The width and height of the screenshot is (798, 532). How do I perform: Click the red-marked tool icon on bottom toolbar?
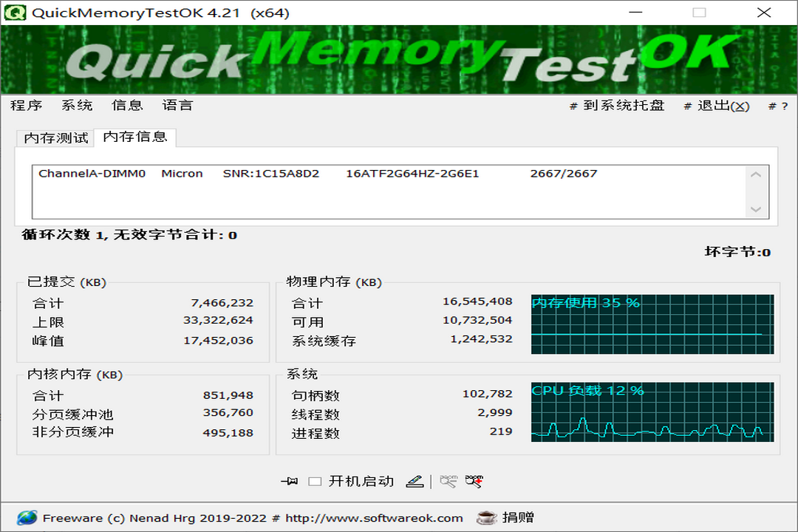click(x=473, y=480)
